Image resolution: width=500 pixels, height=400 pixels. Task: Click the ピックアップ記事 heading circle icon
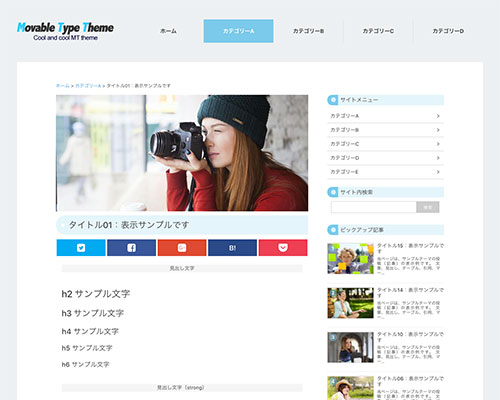point(333,230)
